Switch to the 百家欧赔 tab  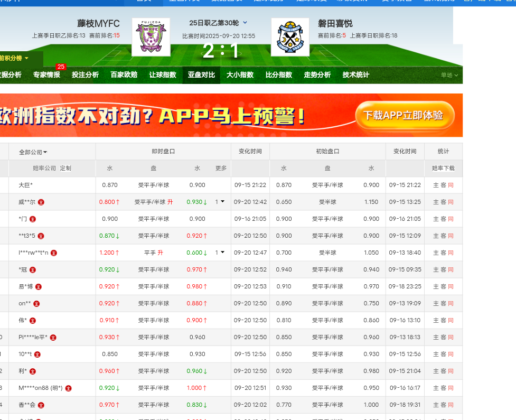[x=124, y=75]
